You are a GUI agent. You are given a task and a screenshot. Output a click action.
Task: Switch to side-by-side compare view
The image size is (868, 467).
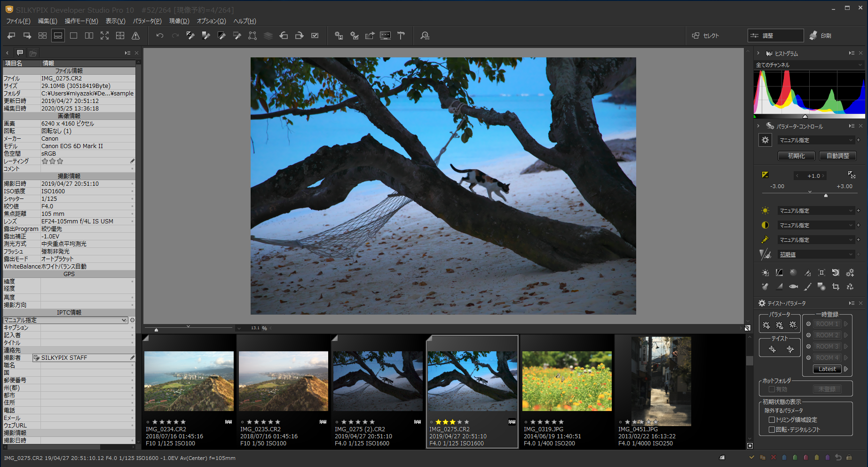(89, 36)
